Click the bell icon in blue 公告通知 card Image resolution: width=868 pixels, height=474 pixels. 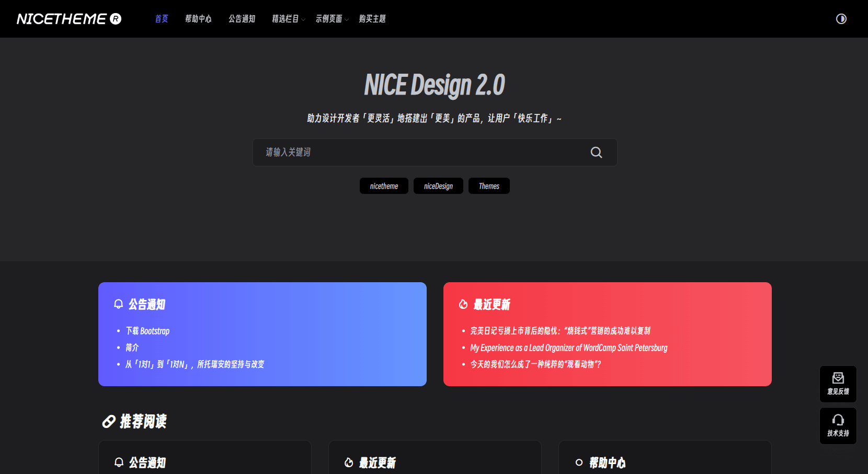click(119, 304)
